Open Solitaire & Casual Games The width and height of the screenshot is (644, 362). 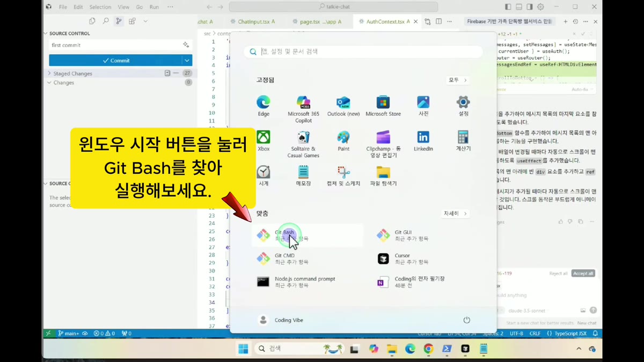click(303, 144)
